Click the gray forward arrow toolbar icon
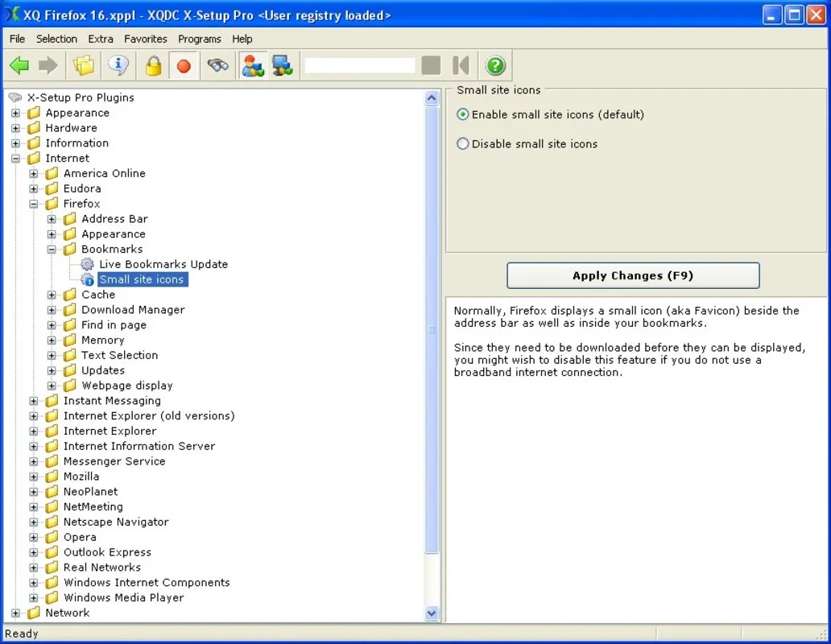 tap(48, 66)
